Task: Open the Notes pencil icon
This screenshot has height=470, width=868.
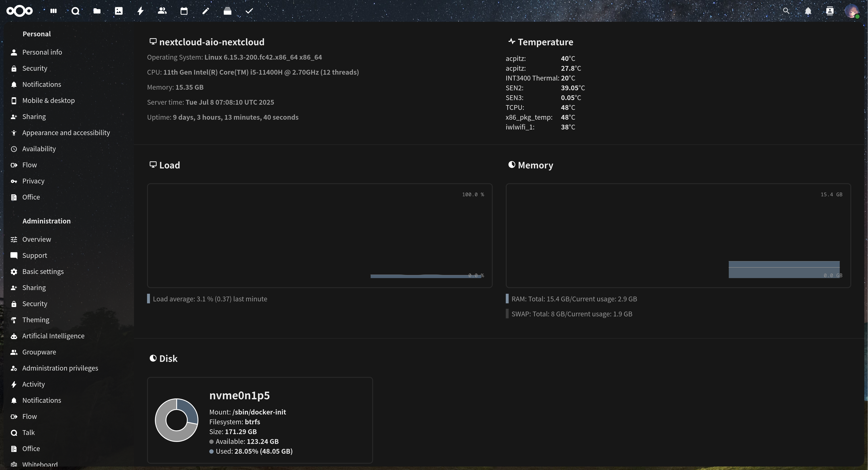Action: [206, 11]
